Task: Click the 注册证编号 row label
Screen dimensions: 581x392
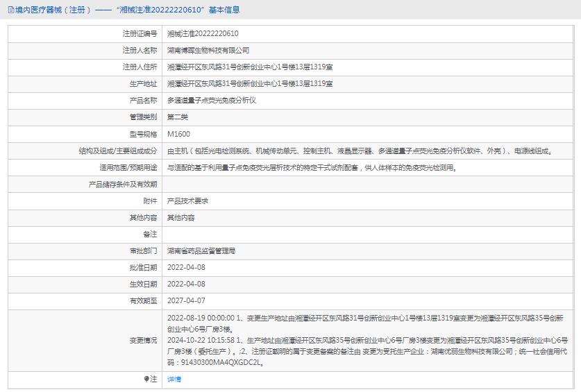Action: [140, 34]
